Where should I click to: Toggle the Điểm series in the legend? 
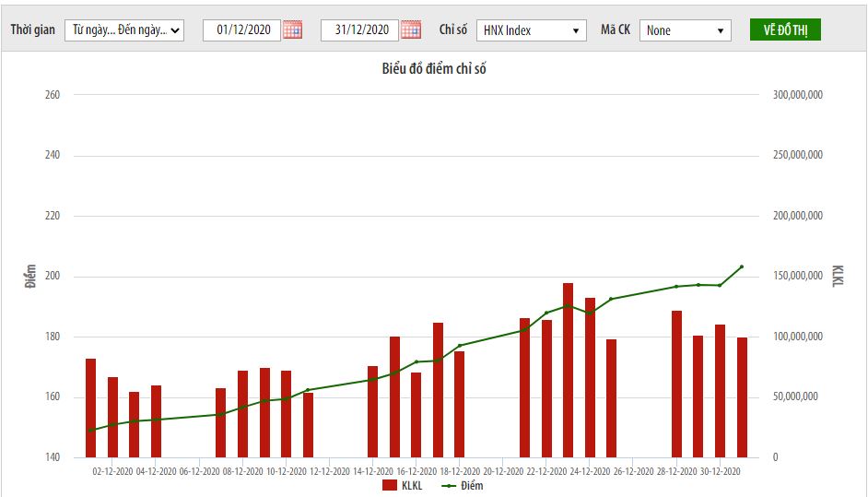tap(463, 486)
